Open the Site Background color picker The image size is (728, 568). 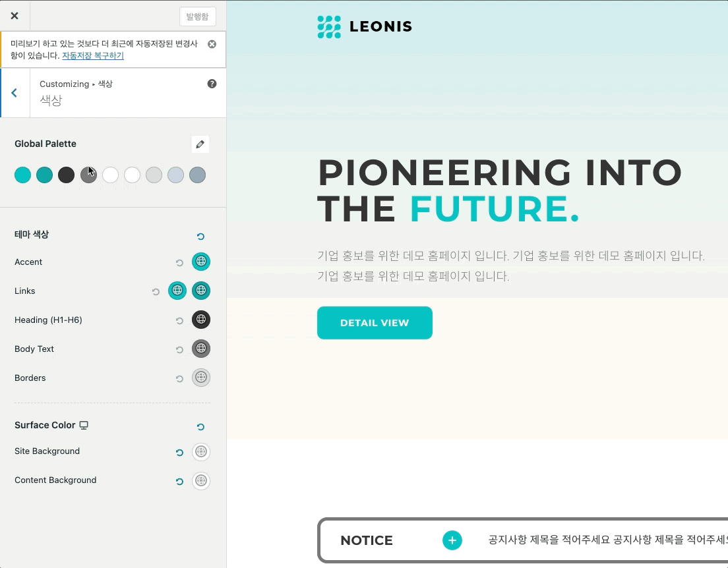[x=201, y=452]
